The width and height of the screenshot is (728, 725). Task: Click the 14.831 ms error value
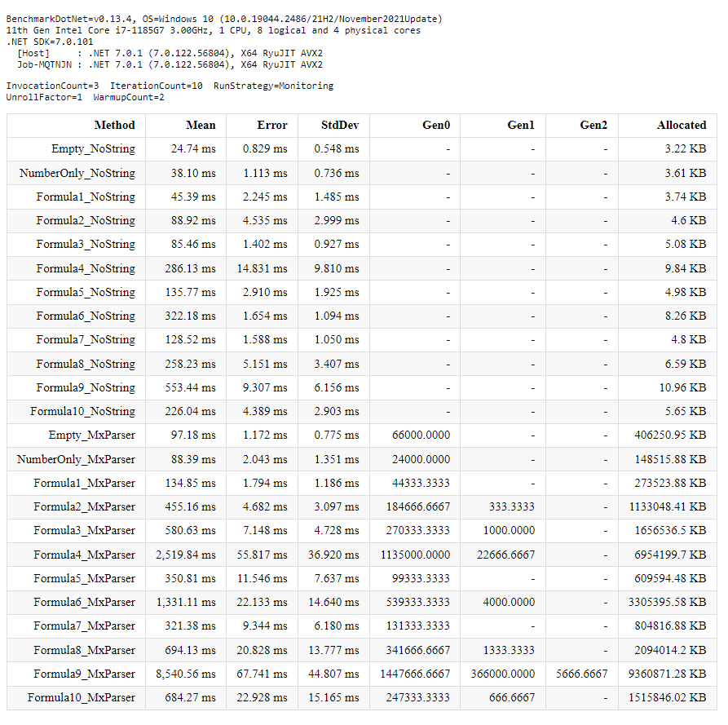pos(263,268)
